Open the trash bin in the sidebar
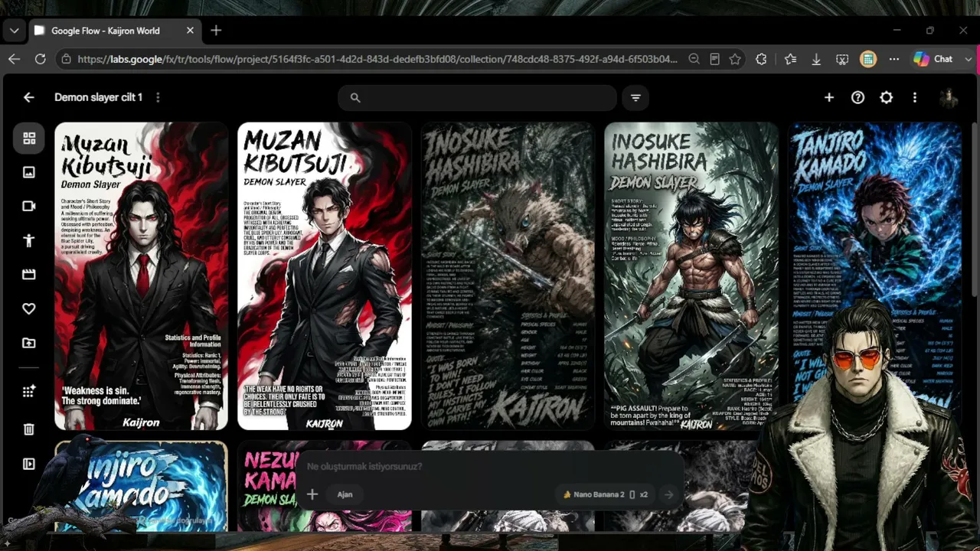Viewport: 980px width, 551px height. (29, 429)
